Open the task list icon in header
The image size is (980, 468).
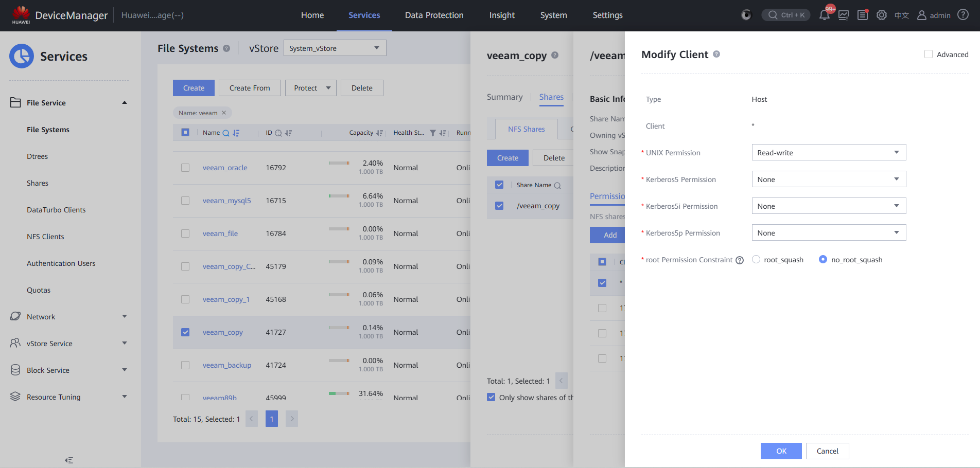click(x=863, y=15)
